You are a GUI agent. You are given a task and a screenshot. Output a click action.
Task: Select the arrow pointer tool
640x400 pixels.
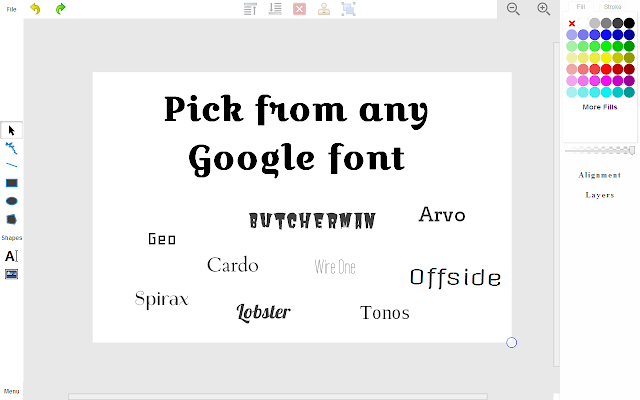pos(11,130)
